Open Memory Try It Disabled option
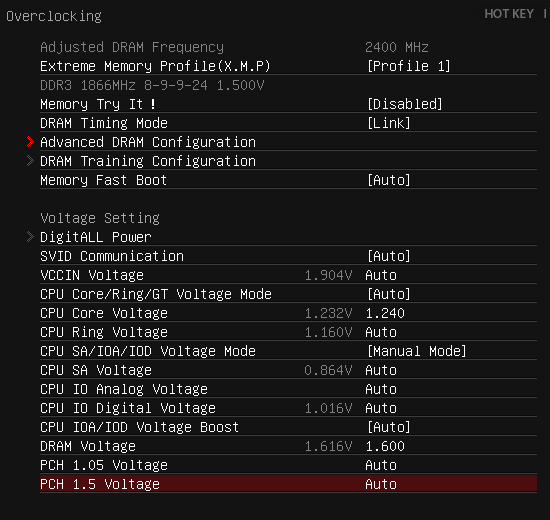This screenshot has width=550, height=520. pos(405,104)
